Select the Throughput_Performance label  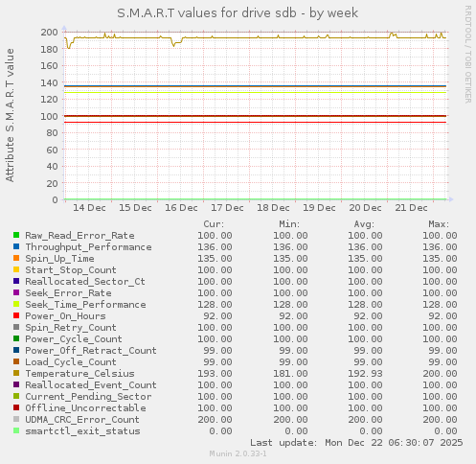(88, 247)
